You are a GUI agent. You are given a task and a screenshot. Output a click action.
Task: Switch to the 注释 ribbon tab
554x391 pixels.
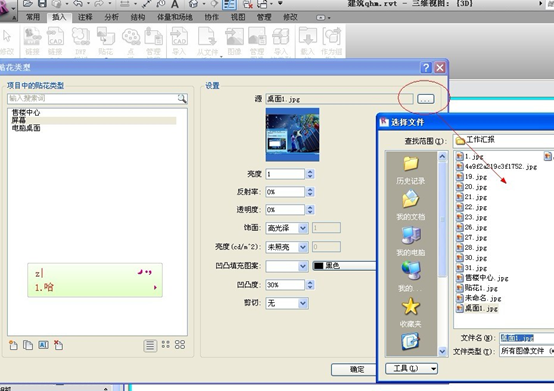point(85,17)
